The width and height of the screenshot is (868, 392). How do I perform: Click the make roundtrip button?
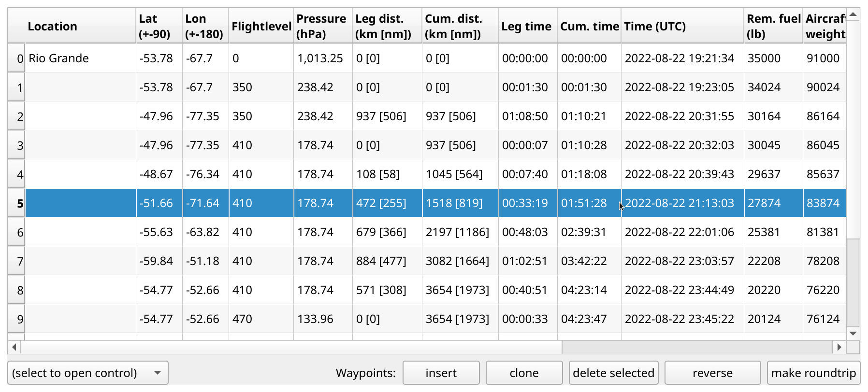click(813, 373)
